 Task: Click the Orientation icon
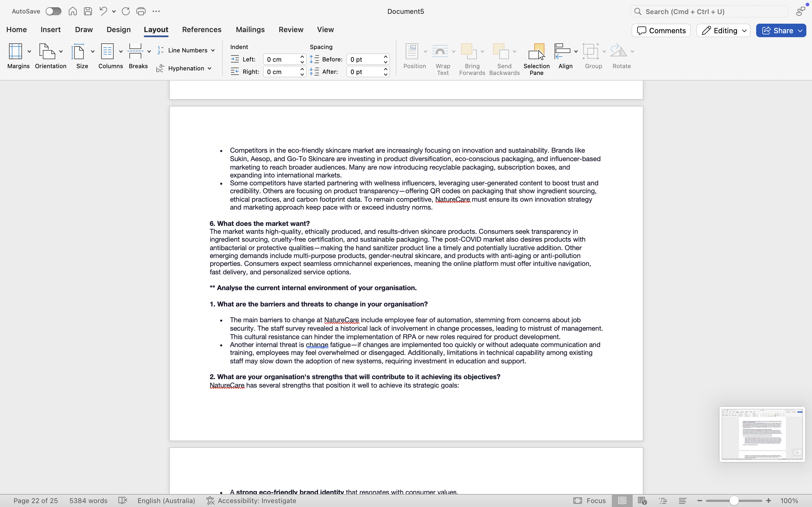coord(47,52)
